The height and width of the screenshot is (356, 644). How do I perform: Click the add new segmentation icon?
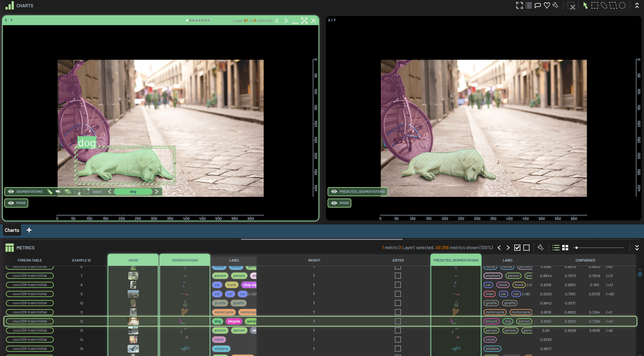(x=86, y=191)
